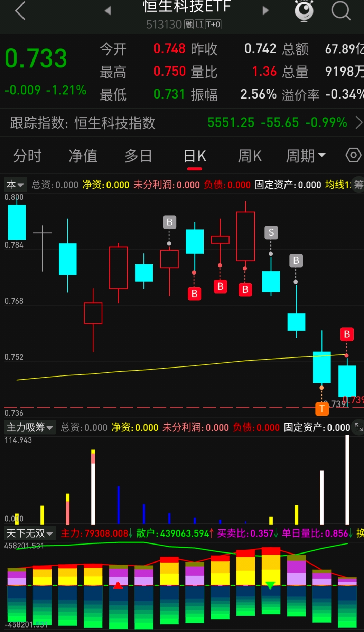Tap the 跟踪指数: 恒生科技指数 row label

coord(83,123)
